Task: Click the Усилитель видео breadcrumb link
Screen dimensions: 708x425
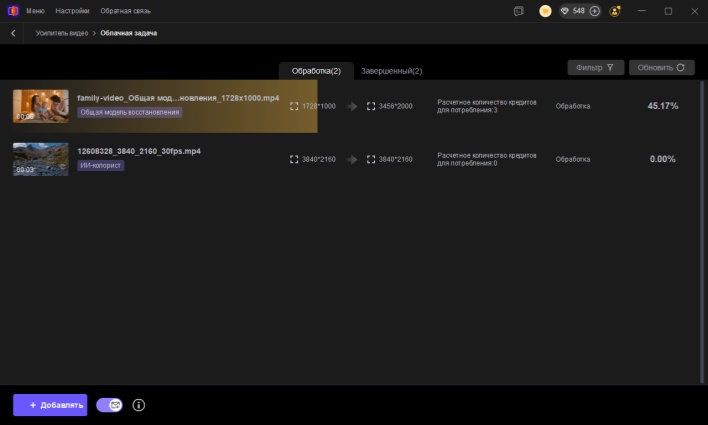Action: tap(62, 33)
